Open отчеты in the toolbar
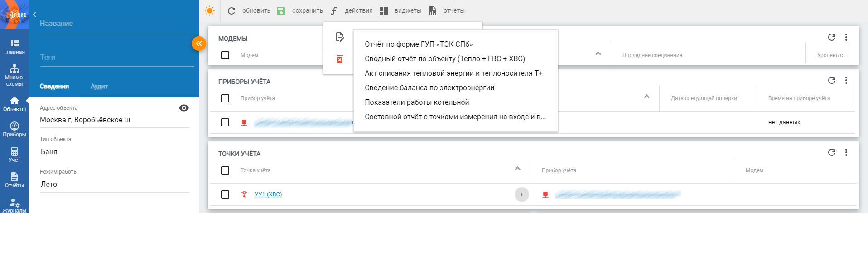The image size is (868, 272). point(454,10)
